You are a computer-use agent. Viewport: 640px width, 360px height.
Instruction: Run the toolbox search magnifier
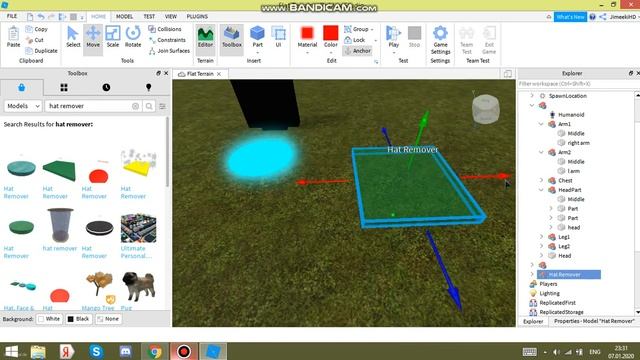[149, 106]
